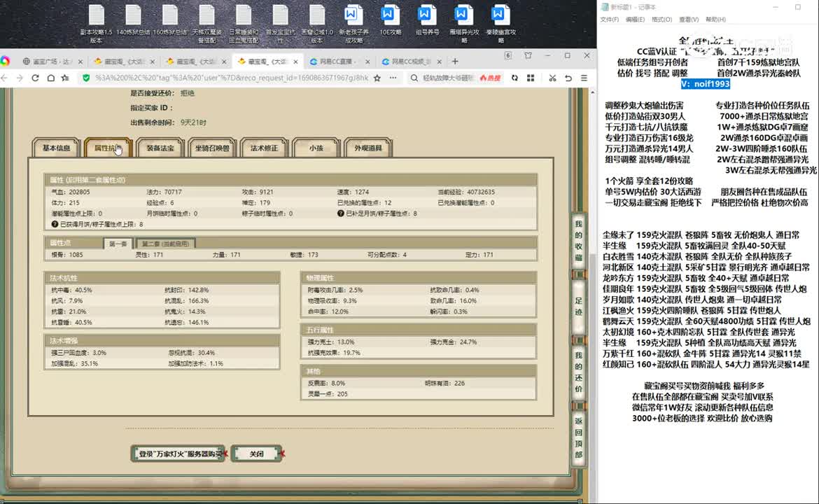This screenshot has height=504, width=819.
Task: Open the browser hamburger menu
Action: pos(584,78)
